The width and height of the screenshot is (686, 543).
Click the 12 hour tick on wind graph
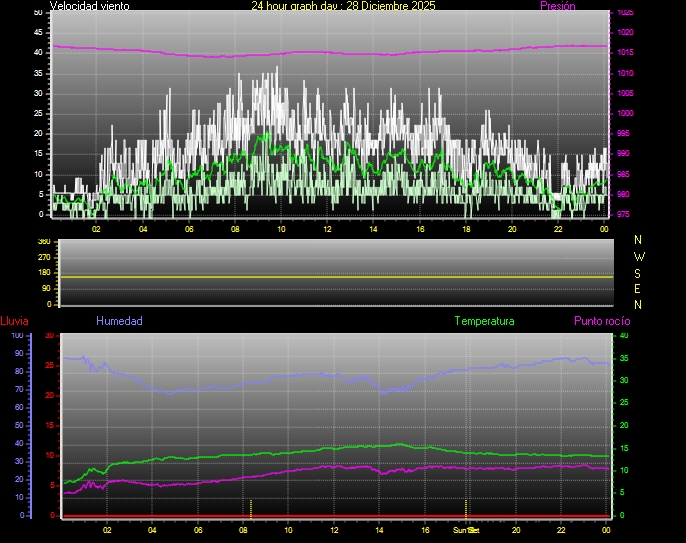[327, 229]
